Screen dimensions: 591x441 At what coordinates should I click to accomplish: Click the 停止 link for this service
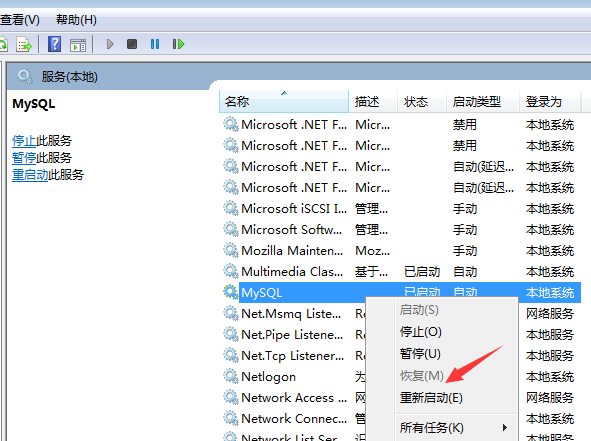click(24, 141)
